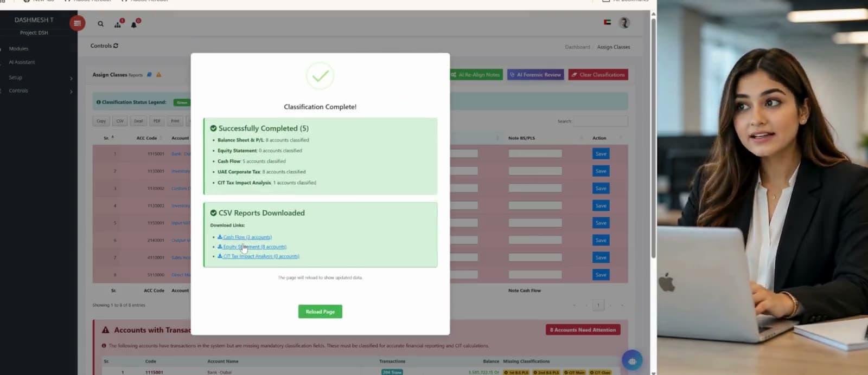Viewport: 868px width, 375px height.
Task: Click Note BS/PLS field in row 1
Action: click(535, 154)
